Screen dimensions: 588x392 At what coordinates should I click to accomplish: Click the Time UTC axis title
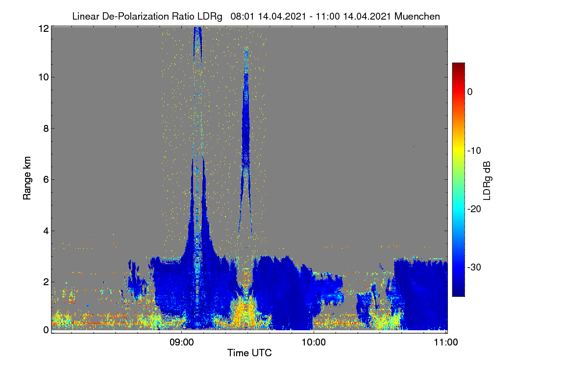pos(249,353)
